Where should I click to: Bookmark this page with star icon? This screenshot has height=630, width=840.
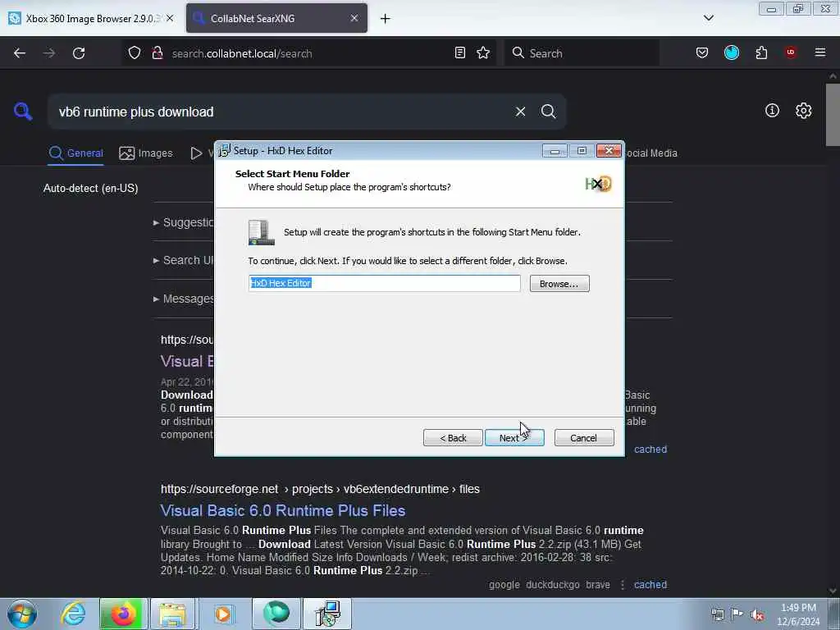tap(483, 52)
